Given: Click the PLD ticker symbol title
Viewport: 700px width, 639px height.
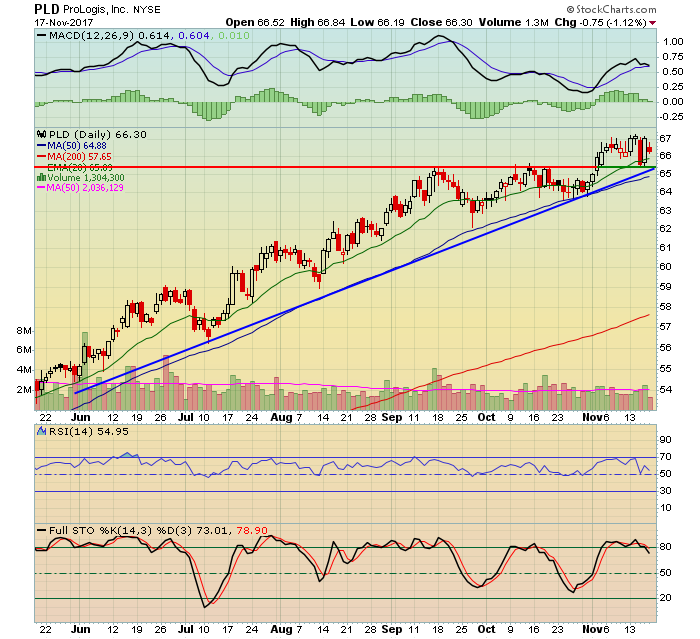Looking at the screenshot, I should (x=47, y=9).
